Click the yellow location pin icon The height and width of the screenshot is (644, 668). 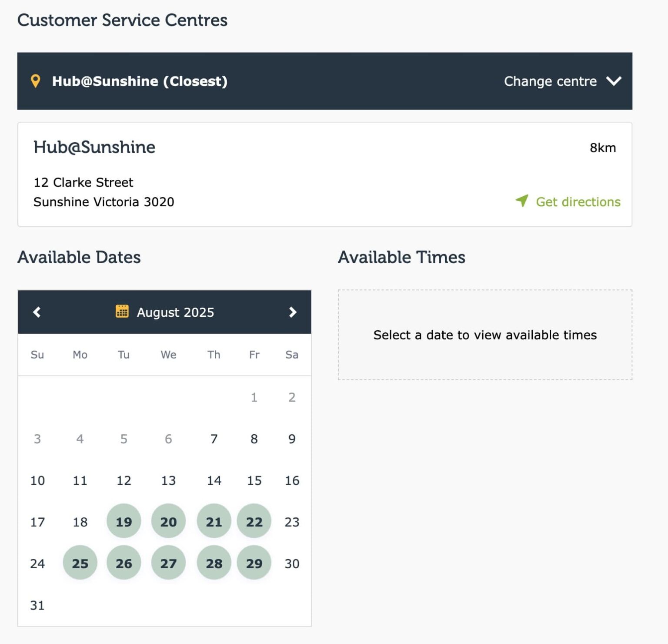pyautogui.click(x=36, y=81)
